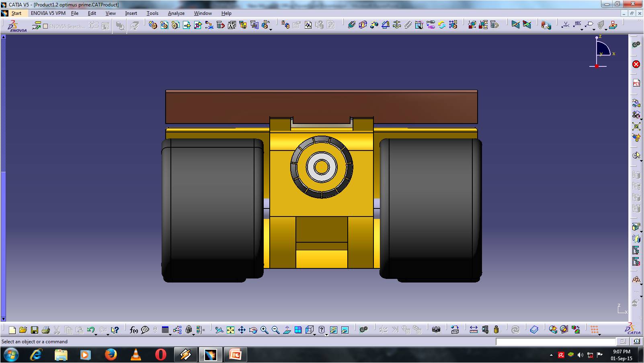This screenshot has height=363, width=644.
Task: Click the Fly Mode icon
Action: click(219, 330)
